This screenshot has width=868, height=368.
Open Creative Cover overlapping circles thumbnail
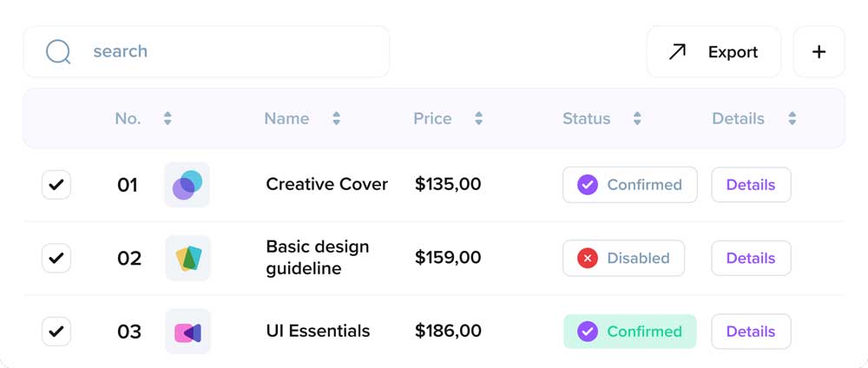187,185
